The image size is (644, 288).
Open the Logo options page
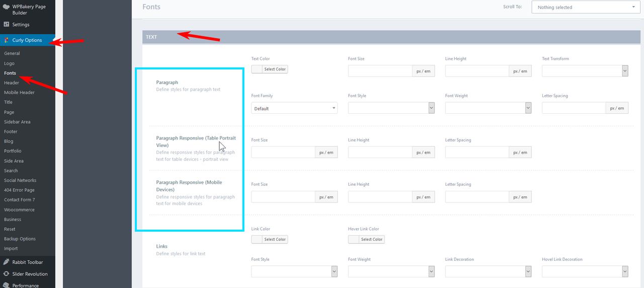pyautogui.click(x=9, y=63)
